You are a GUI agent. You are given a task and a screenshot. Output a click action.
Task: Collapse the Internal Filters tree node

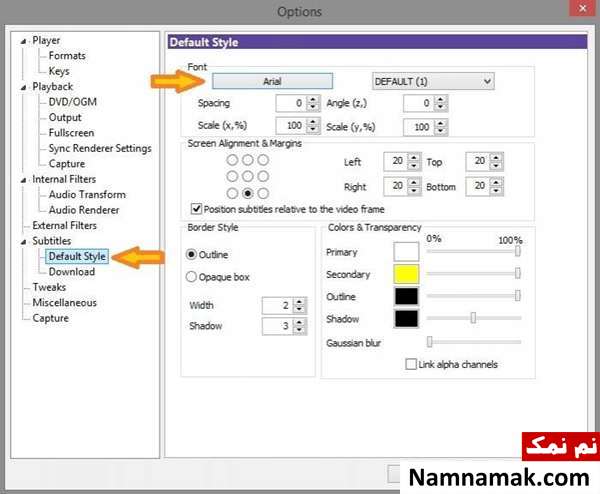tap(23, 180)
